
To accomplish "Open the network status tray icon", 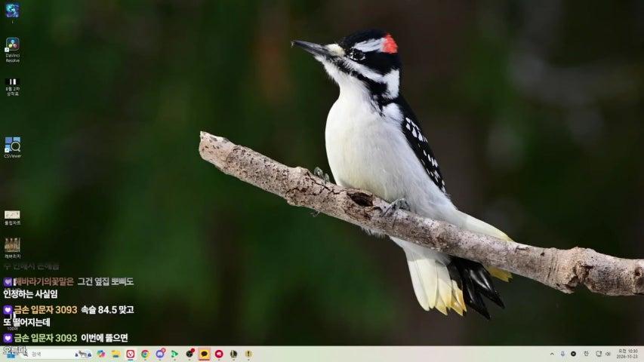I will point(599,354).
